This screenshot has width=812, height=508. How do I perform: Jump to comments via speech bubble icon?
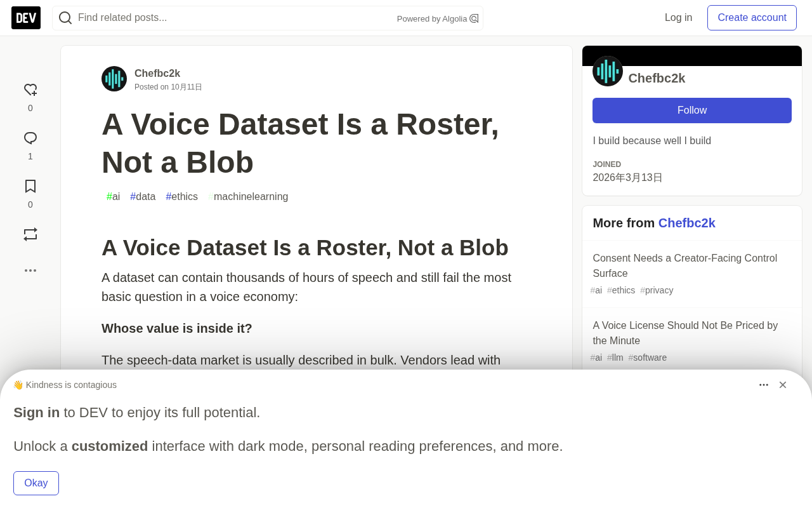pyautogui.click(x=30, y=138)
